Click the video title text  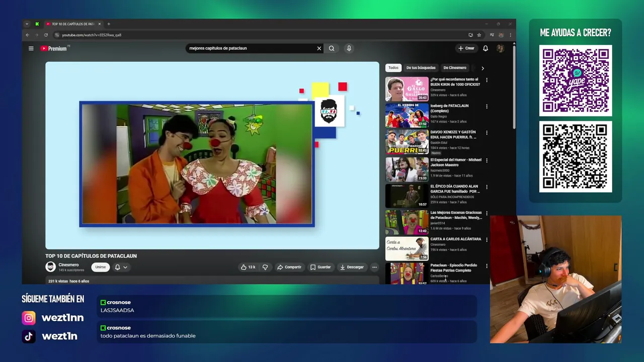pos(91,256)
